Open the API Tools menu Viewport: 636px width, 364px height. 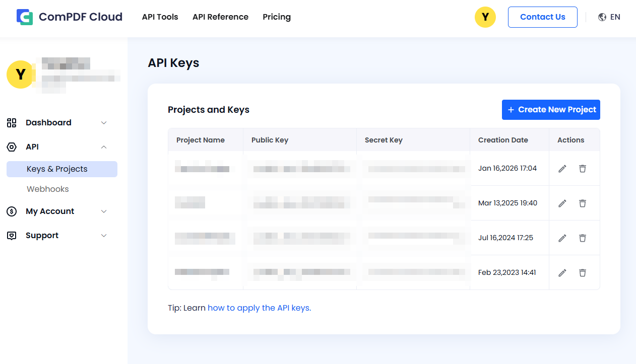160,17
